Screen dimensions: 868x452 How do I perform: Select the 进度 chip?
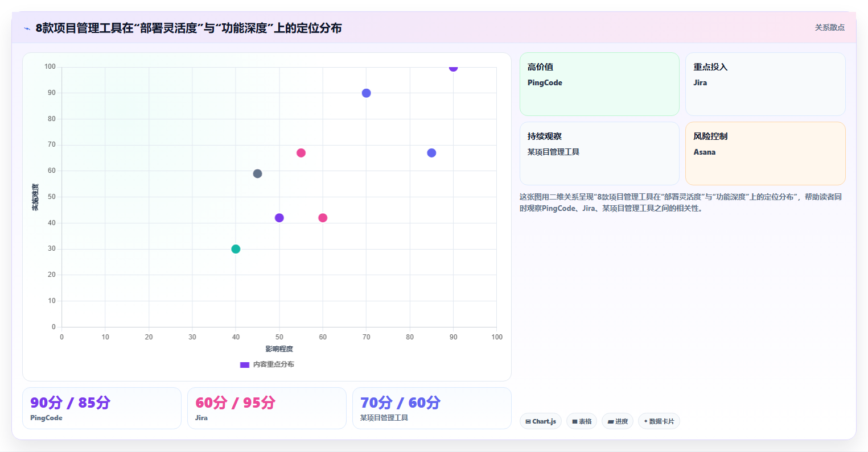coord(618,421)
